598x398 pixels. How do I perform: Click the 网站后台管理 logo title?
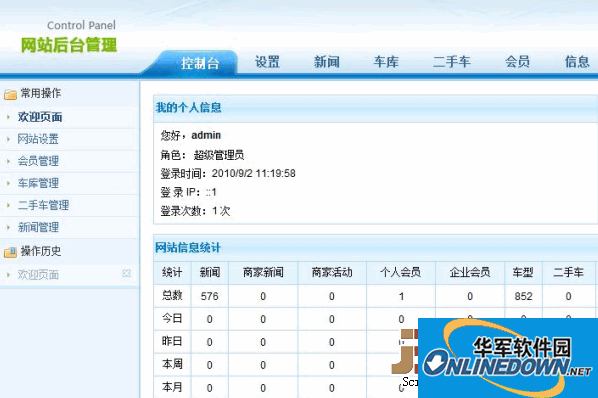[69, 45]
